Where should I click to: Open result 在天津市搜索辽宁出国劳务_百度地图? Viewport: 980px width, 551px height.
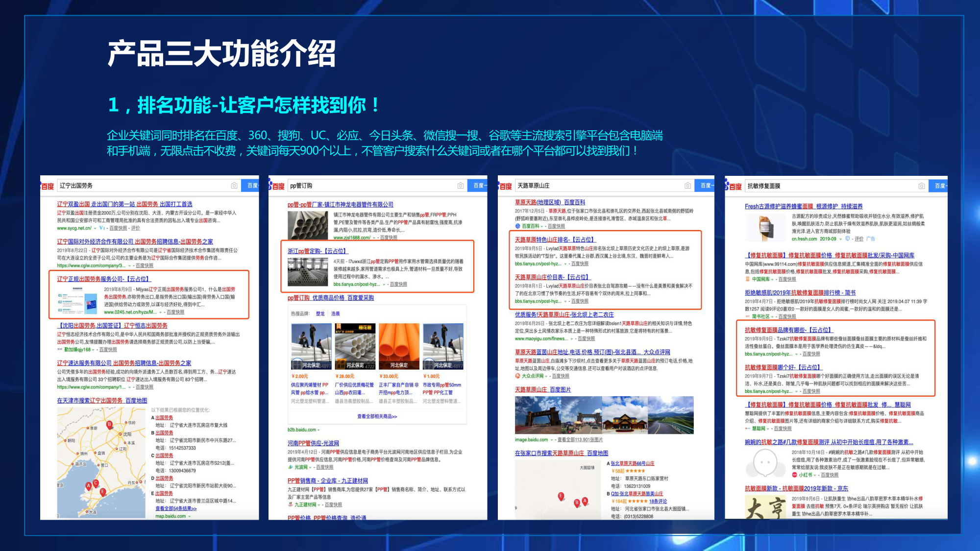click(102, 400)
